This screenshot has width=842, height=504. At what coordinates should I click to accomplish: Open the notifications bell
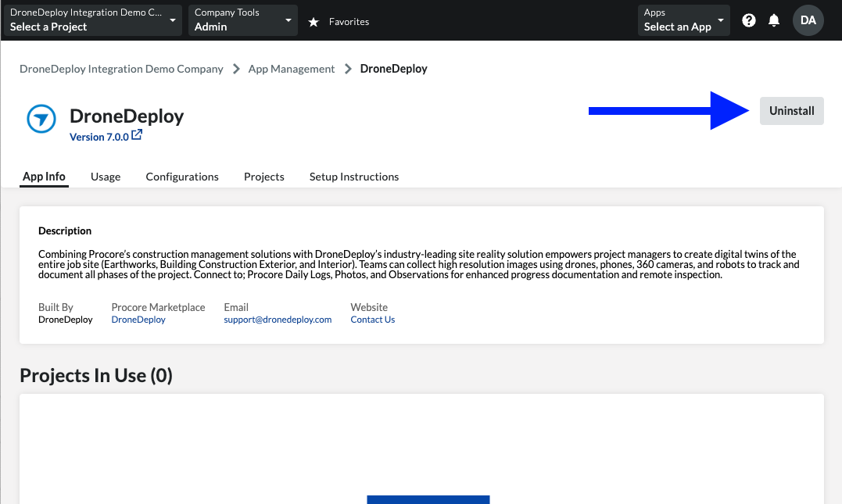[x=774, y=20]
